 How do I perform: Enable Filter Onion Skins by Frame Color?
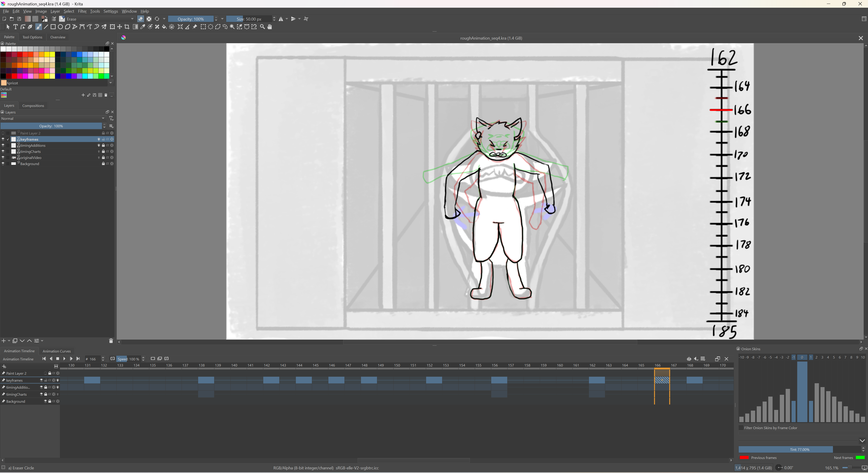coord(741,428)
